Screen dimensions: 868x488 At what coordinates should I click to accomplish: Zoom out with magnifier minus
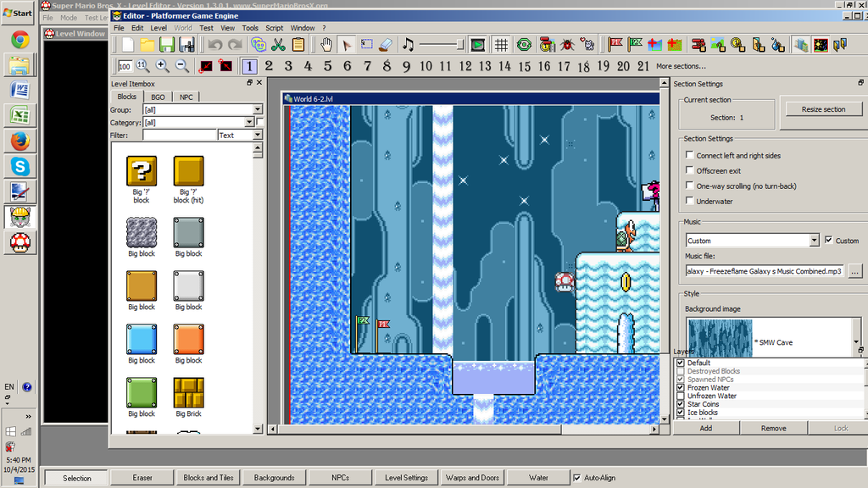(181, 66)
